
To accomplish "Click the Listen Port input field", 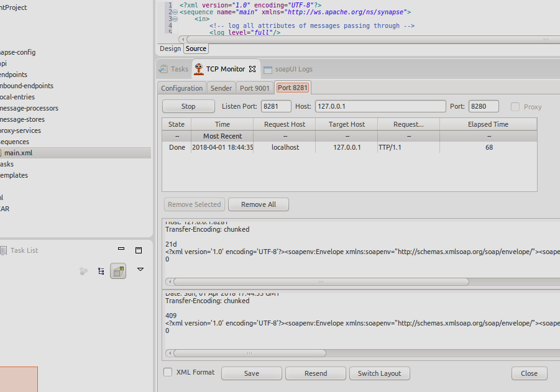I will point(276,106).
